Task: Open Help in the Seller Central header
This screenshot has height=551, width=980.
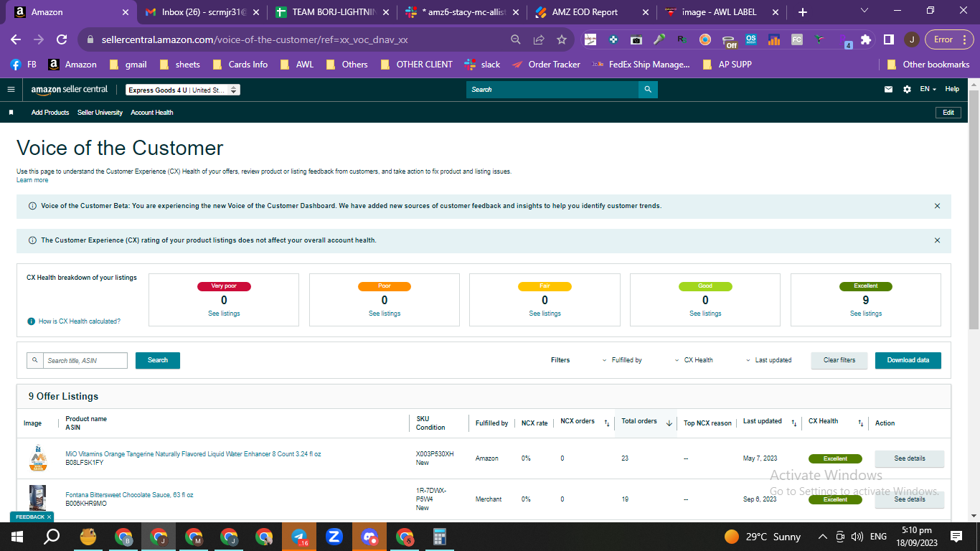Action: click(x=952, y=90)
